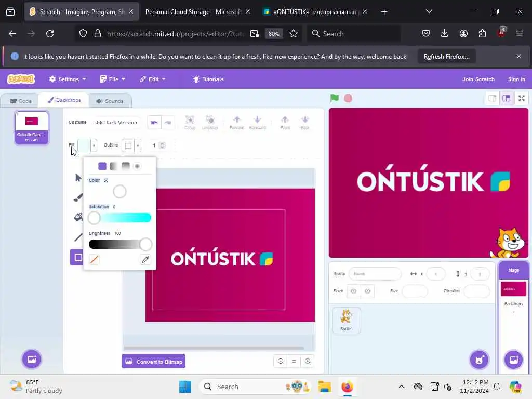
Task: Open the Settings menu
Action: tap(67, 79)
